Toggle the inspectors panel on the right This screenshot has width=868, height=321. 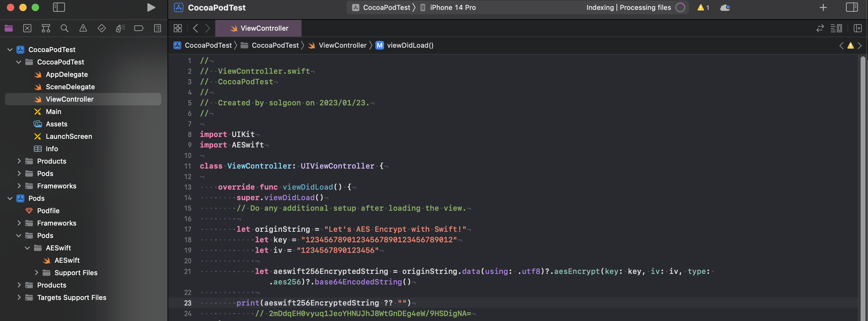point(852,7)
